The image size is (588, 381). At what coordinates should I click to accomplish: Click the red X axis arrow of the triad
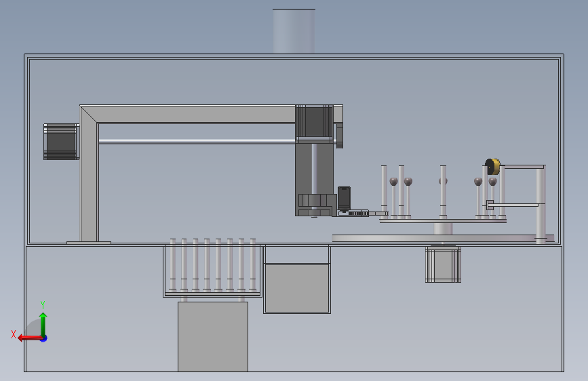click(x=29, y=338)
